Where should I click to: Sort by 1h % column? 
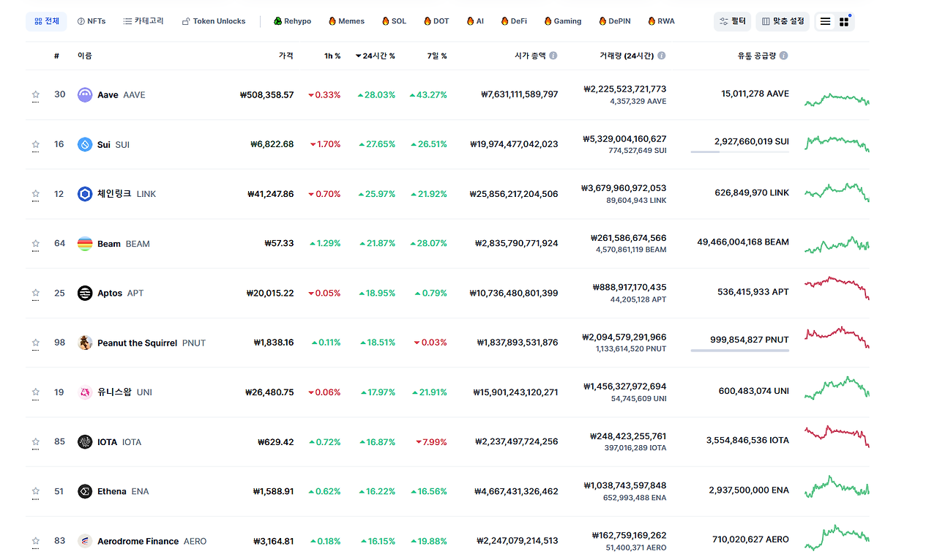point(332,56)
